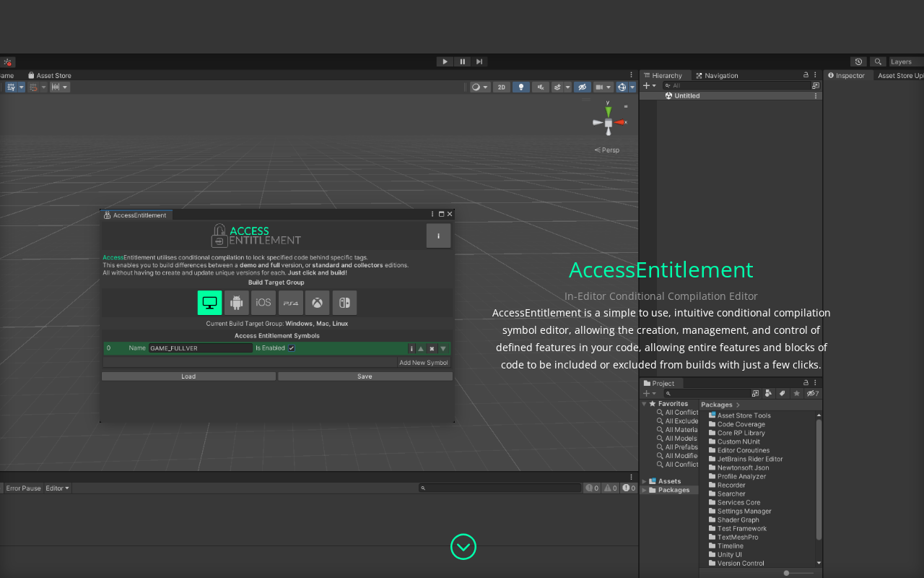The image size is (924, 578).
Task: Choose the Nintendo Switch build target
Action: pos(344,303)
